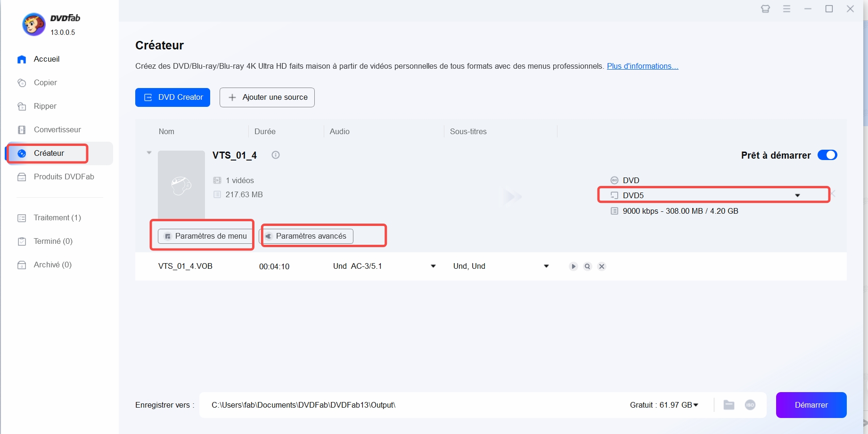
Task: Click the 9000 kbps bitrate info
Action: coord(680,211)
